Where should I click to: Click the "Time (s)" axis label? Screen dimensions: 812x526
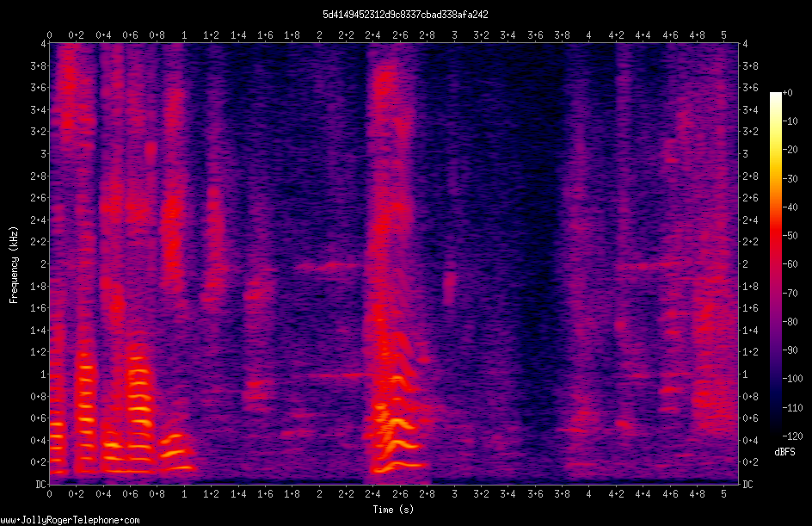pyautogui.click(x=393, y=510)
